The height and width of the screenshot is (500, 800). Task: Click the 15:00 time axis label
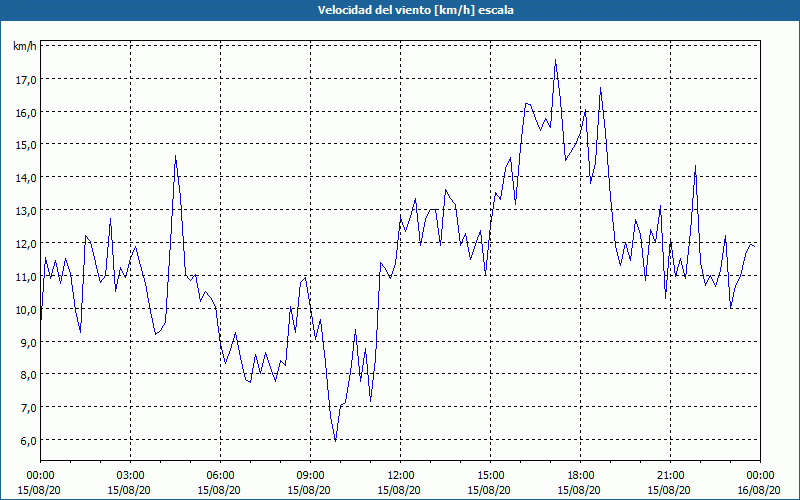(x=490, y=476)
